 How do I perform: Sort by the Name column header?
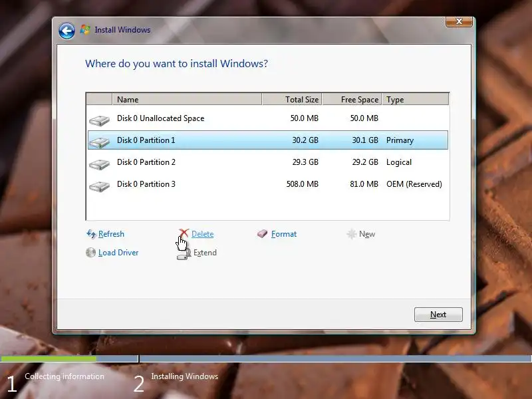187,99
